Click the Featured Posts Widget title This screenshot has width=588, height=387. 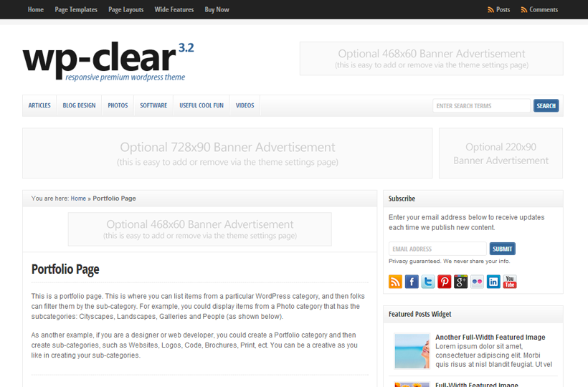coord(419,314)
